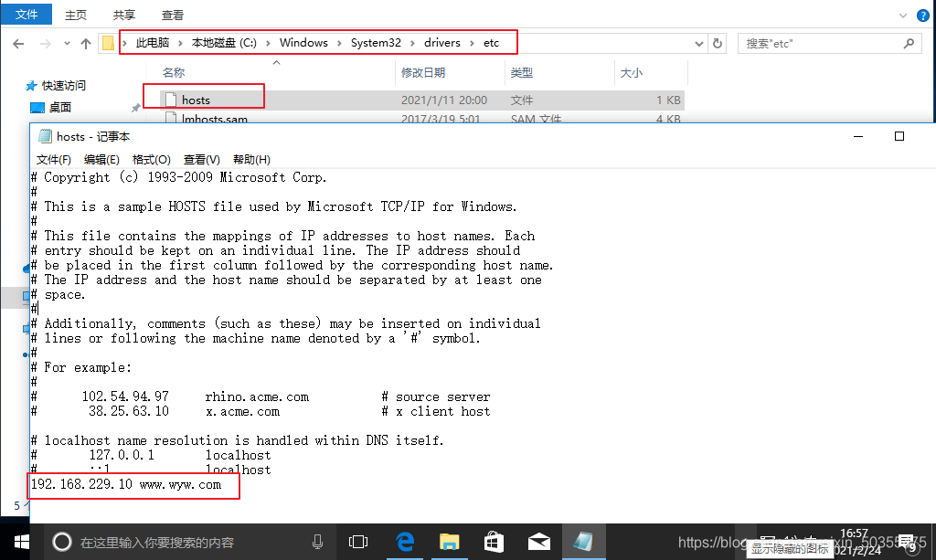Switch to the 共享 ribbon tab
Image resolution: width=936 pixels, height=560 pixels.
tap(124, 15)
